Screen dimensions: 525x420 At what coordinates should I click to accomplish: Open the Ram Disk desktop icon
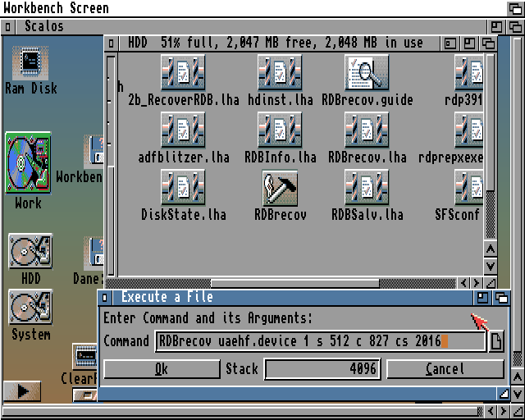point(31,62)
